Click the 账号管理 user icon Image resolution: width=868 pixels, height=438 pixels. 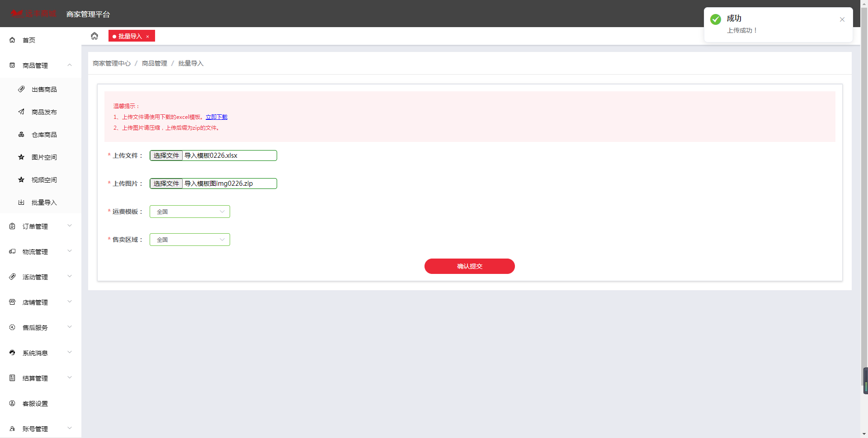[12, 429]
